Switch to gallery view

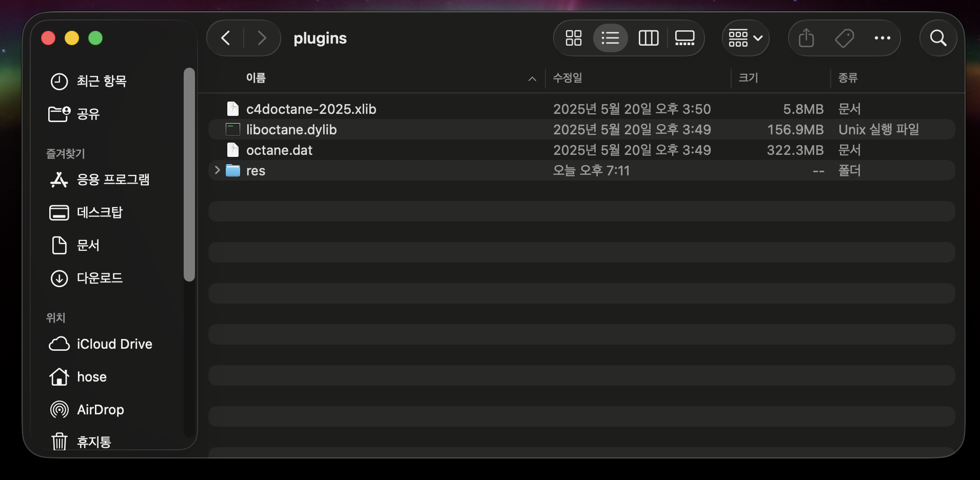(684, 38)
